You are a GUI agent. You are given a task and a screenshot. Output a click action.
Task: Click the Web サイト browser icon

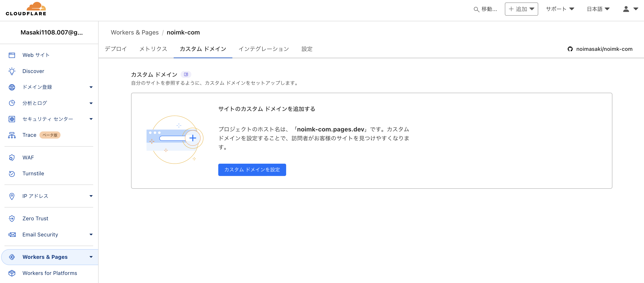coord(12,55)
